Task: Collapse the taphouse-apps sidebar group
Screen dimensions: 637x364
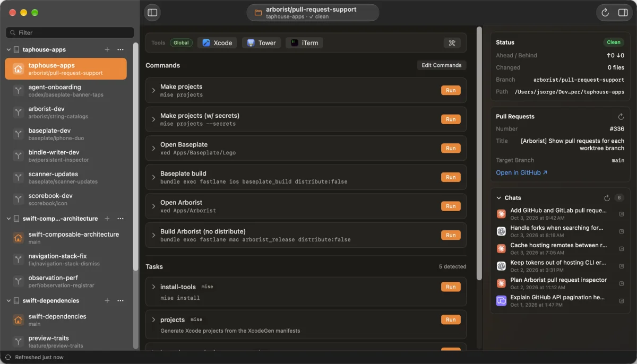Action: click(9, 50)
